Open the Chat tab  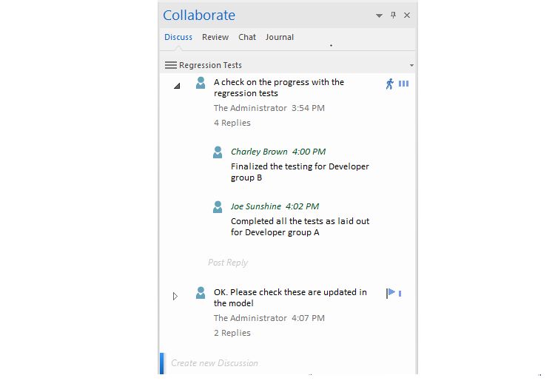tap(247, 37)
